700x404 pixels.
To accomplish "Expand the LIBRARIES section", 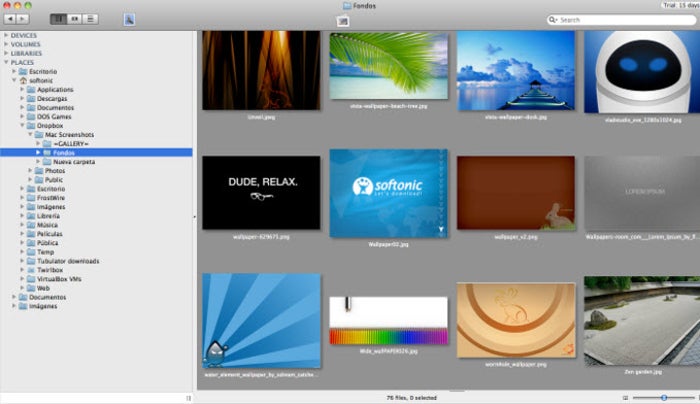I will tap(5, 53).
